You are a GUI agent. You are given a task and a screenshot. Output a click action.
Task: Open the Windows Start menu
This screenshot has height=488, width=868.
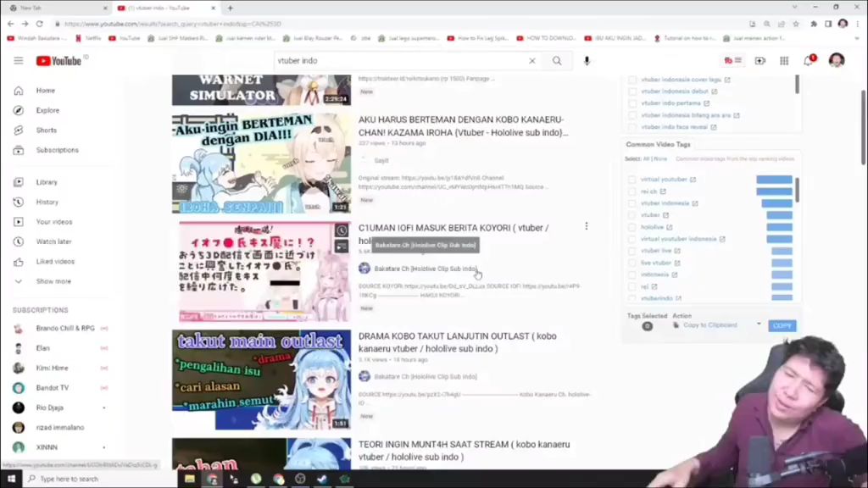click(x=11, y=479)
